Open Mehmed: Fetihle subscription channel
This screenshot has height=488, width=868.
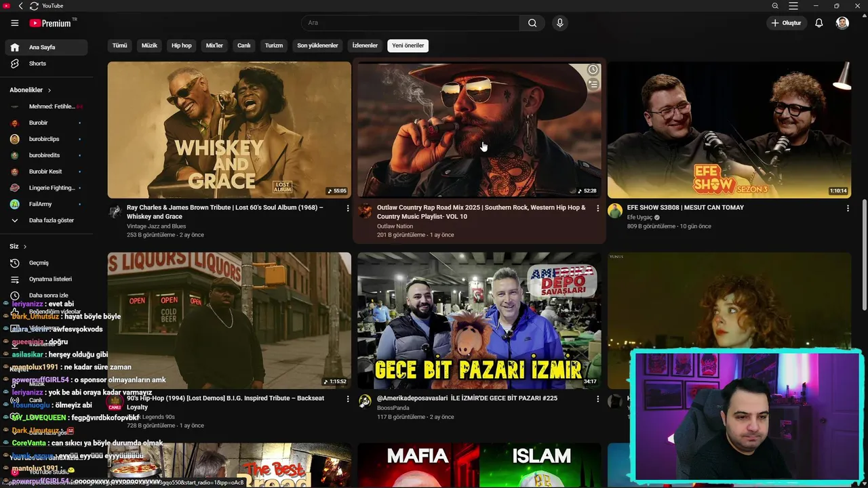(46, 106)
